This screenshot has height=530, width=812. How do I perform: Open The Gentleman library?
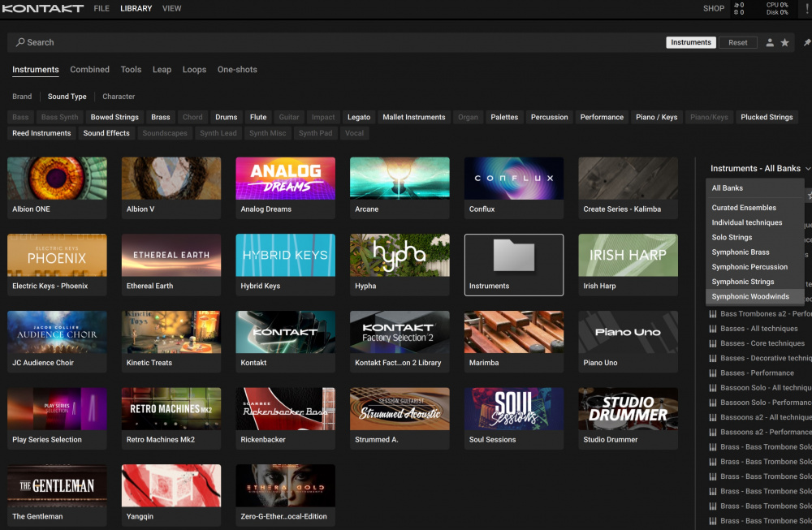point(57,495)
